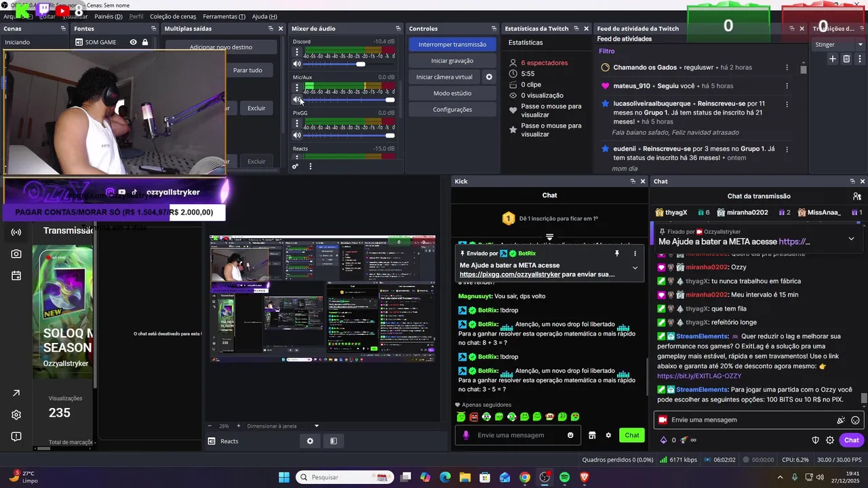Open Twitch chat community users icon

[x=857, y=196]
